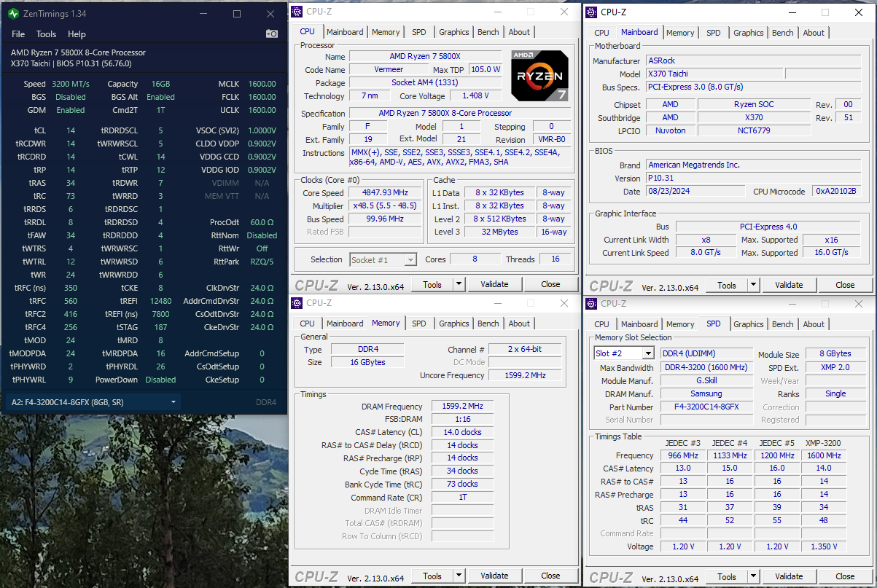Click Close in the SPD window
877x588 pixels.
click(x=844, y=576)
